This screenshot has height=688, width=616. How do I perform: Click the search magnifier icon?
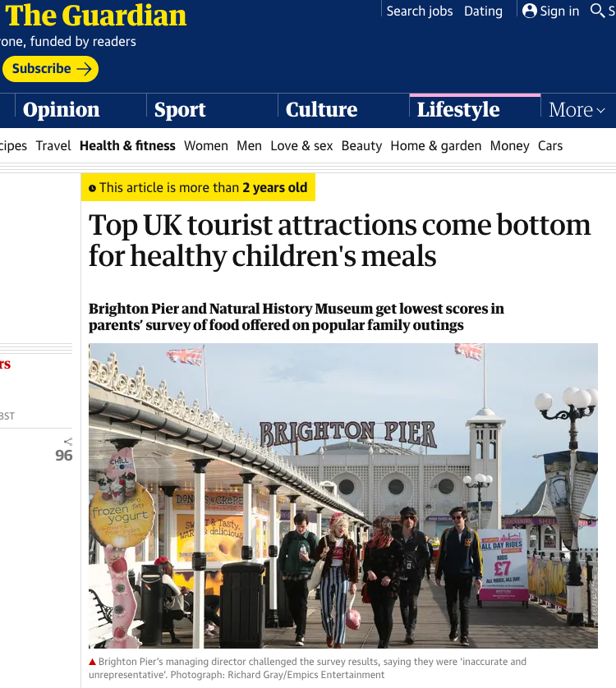597,10
